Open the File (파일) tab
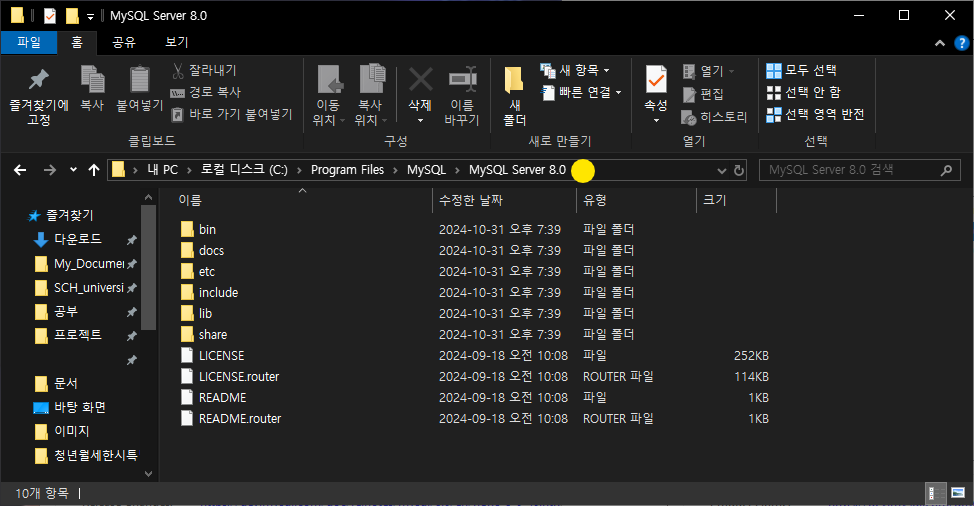Image resolution: width=974 pixels, height=506 pixels. click(29, 42)
